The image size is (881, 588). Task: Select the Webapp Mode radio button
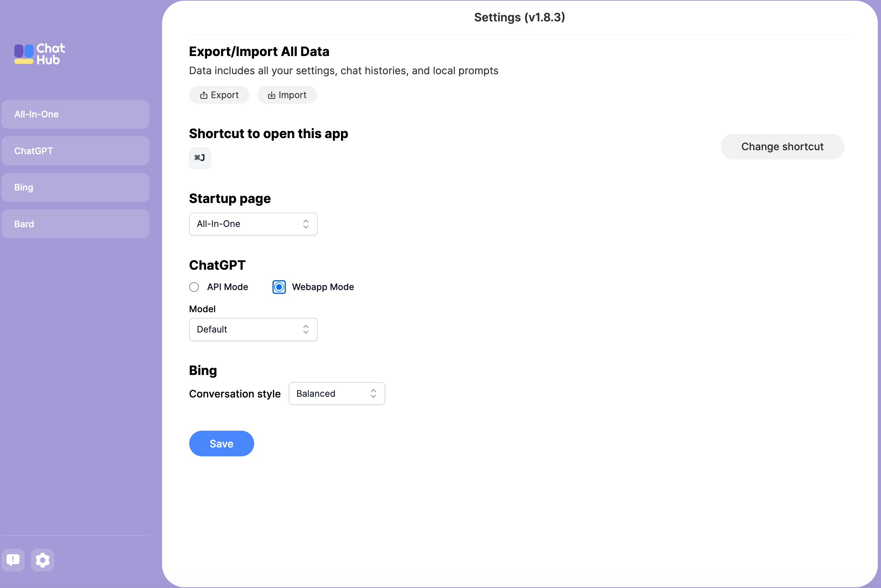(x=279, y=287)
